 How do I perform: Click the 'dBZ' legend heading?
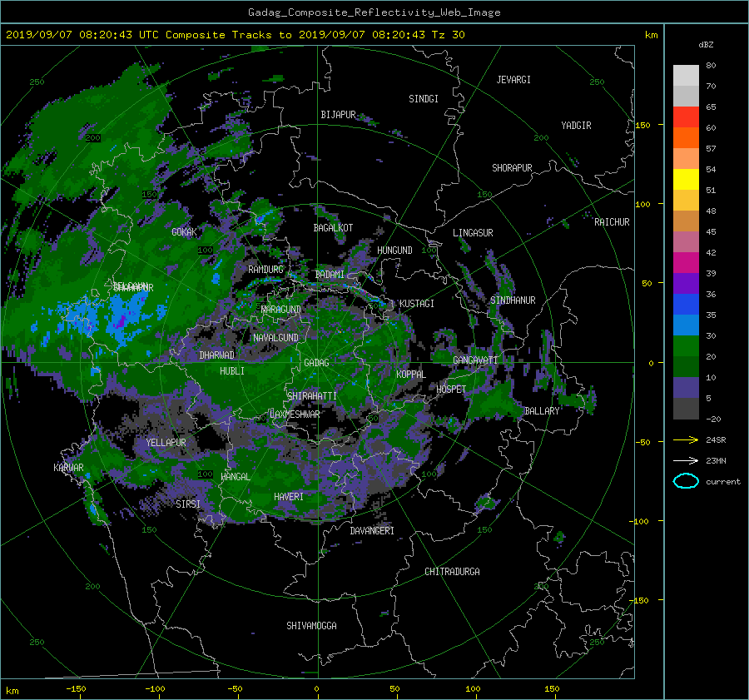point(706,44)
